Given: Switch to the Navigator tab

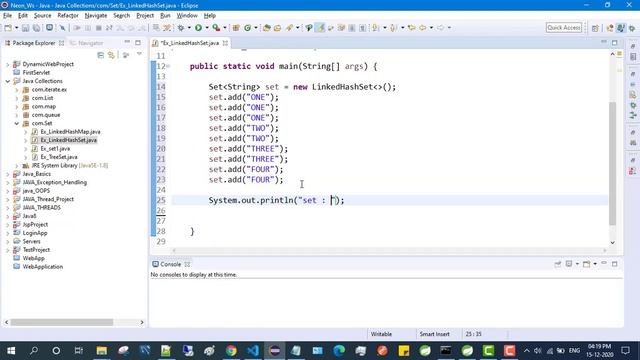Looking at the screenshot, I should (x=87, y=43).
